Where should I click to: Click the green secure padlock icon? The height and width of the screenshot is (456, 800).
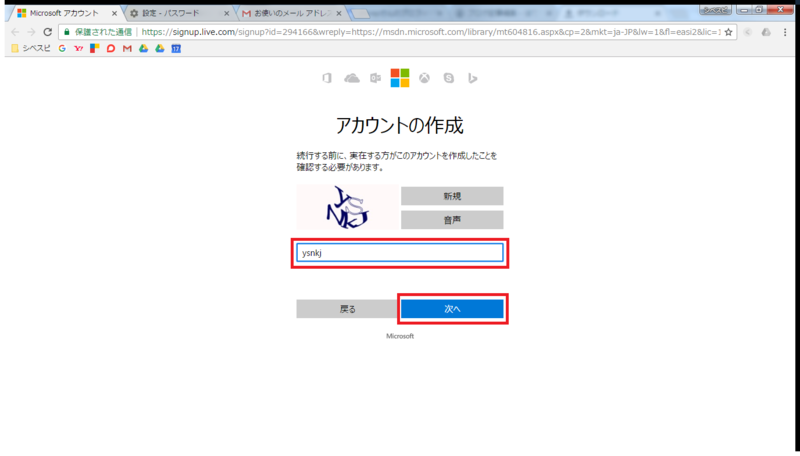(66, 32)
